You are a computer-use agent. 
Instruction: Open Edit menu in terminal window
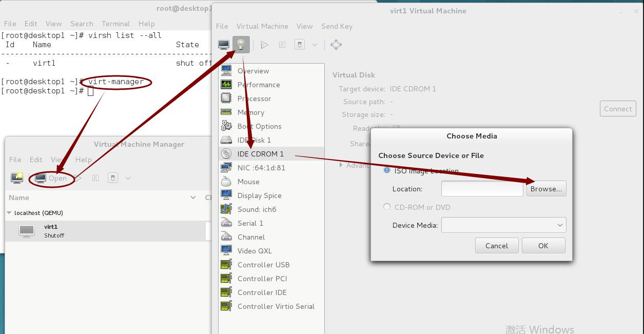(31, 24)
